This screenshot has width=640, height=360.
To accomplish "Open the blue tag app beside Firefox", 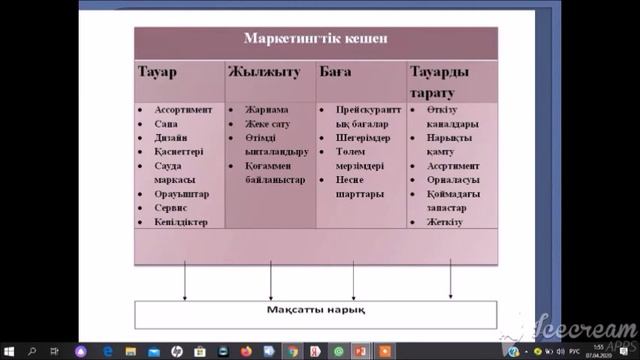I will [269, 351].
